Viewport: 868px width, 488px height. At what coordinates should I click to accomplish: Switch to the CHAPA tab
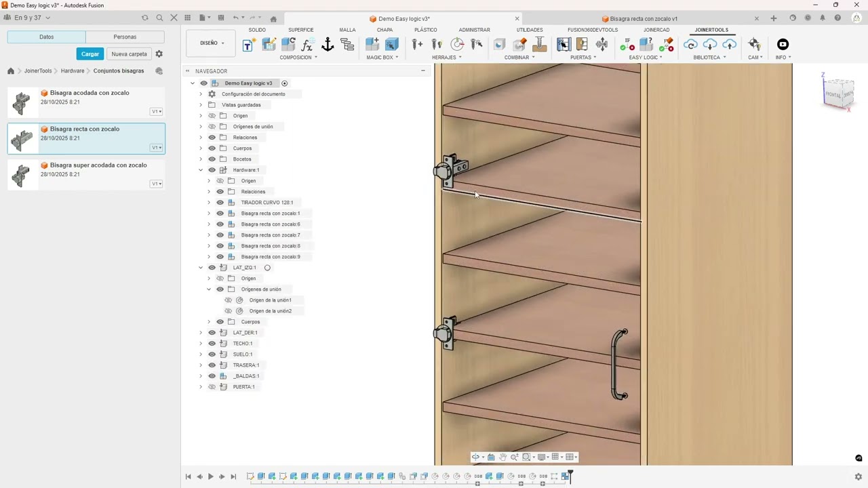pos(384,30)
